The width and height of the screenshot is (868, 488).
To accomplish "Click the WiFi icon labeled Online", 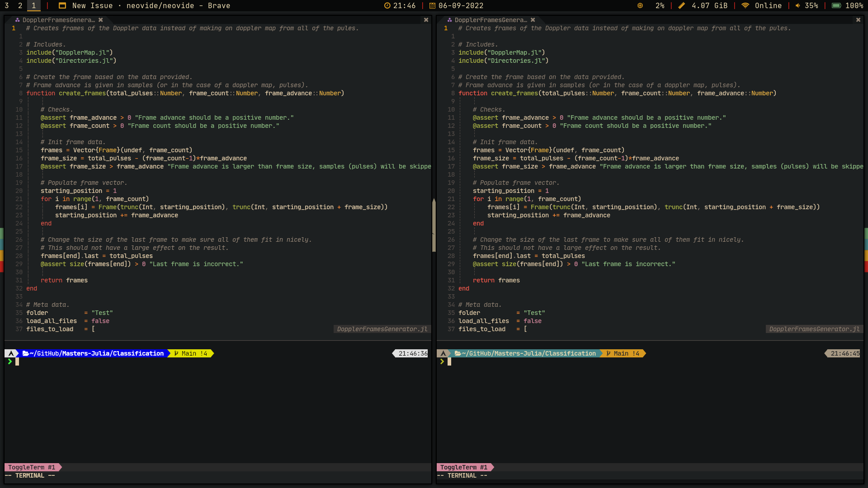I will pos(744,6).
